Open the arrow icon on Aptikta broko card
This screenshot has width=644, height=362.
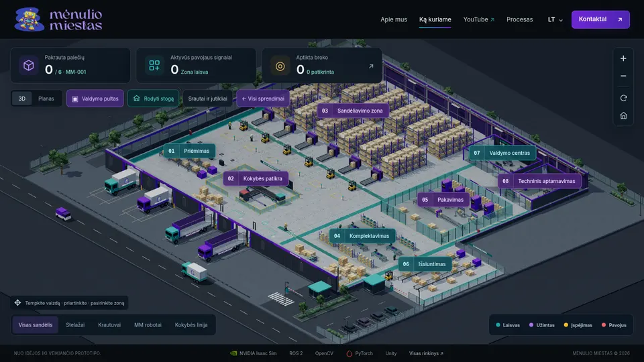pos(371,66)
